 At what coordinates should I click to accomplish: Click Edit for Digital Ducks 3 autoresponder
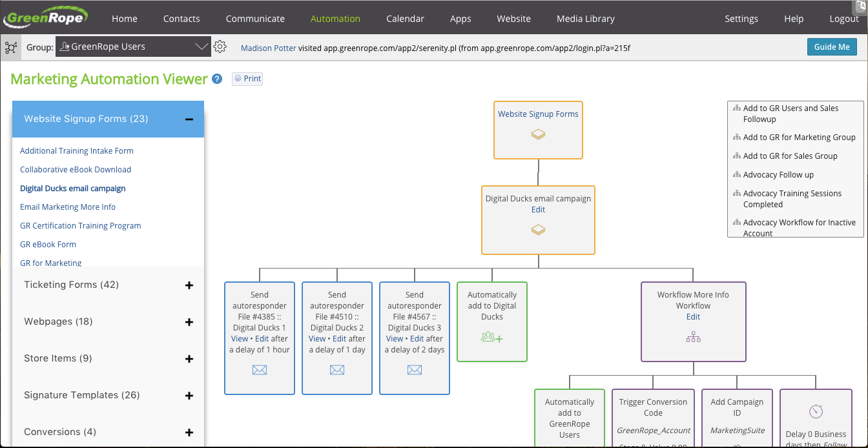pyautogui.click(x=417, y=339)
